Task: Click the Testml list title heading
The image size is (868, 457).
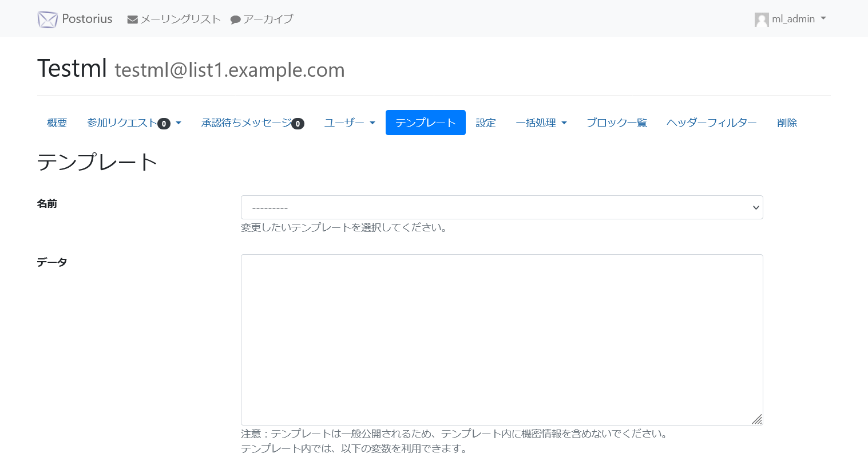Action: coord(72,68)
